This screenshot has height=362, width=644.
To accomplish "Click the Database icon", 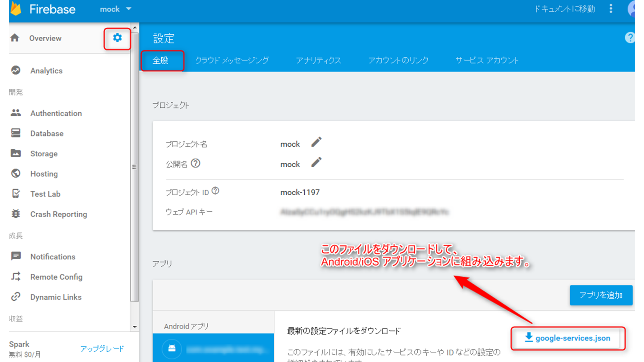I will (15, 133).
